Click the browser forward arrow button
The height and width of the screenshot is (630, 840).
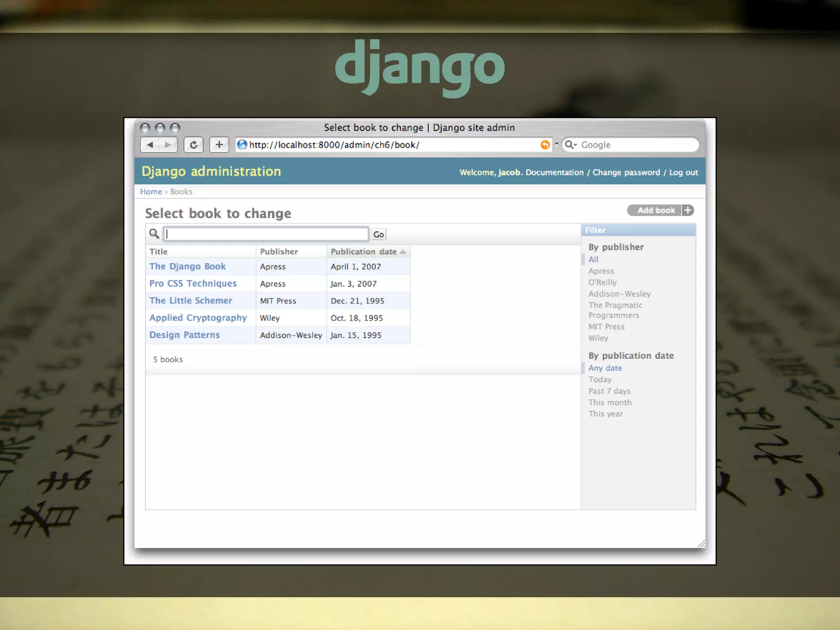point(168,145)
